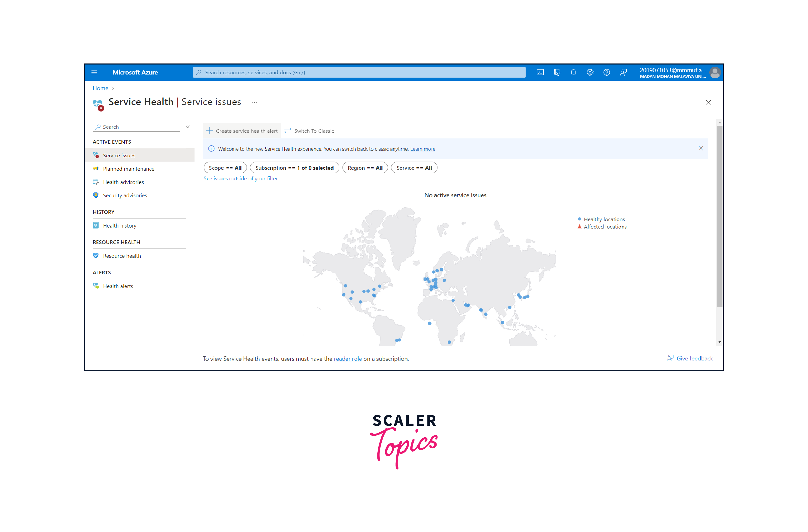Click the feedback icon in top bar
The height and width of the screenshot is (532, 808).
point(623,72)
